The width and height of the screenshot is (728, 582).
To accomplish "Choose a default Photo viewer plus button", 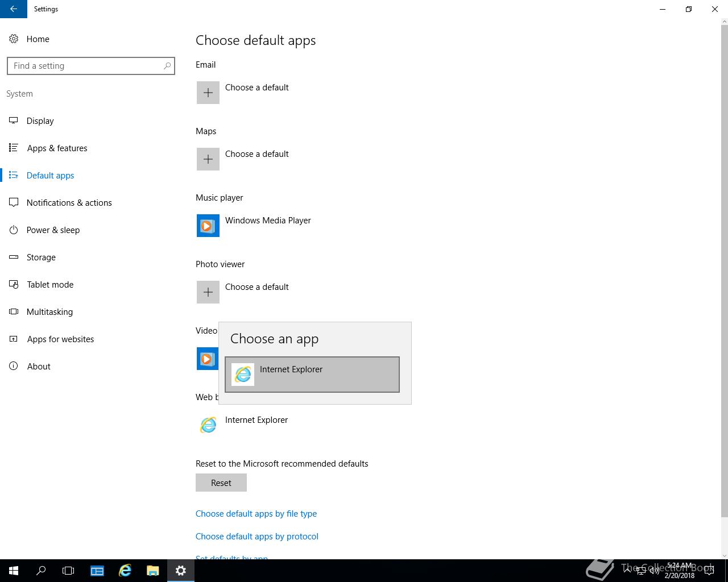I will click(x=208, y=292).
